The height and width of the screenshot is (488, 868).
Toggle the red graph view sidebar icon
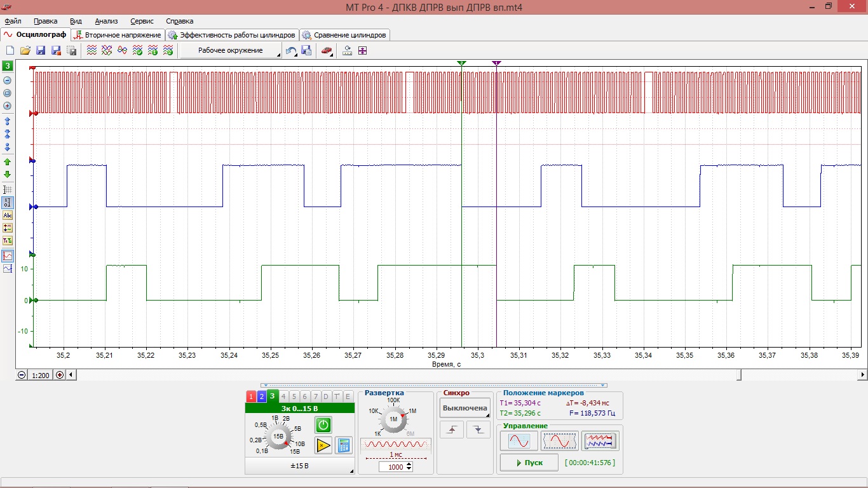(x=8, y=255)
